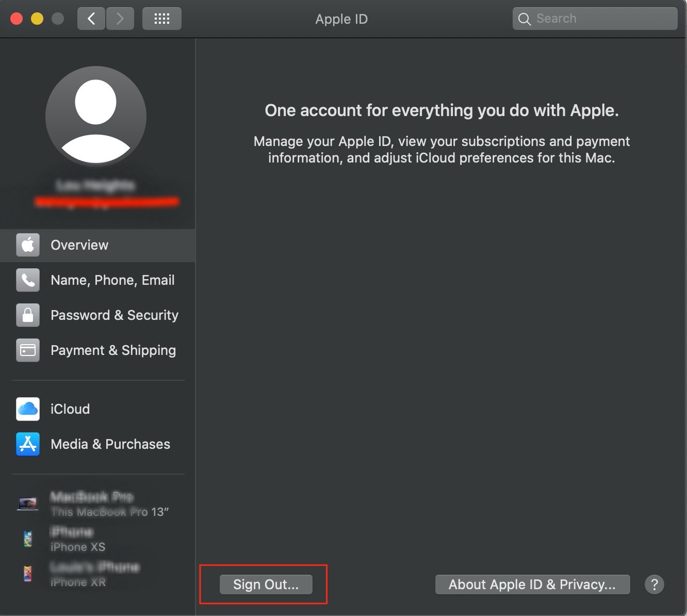Image resolution: width=687 pixels, height=616 pixels.
Task: Click the magnifying glass search icon
Action: point(524,19)
